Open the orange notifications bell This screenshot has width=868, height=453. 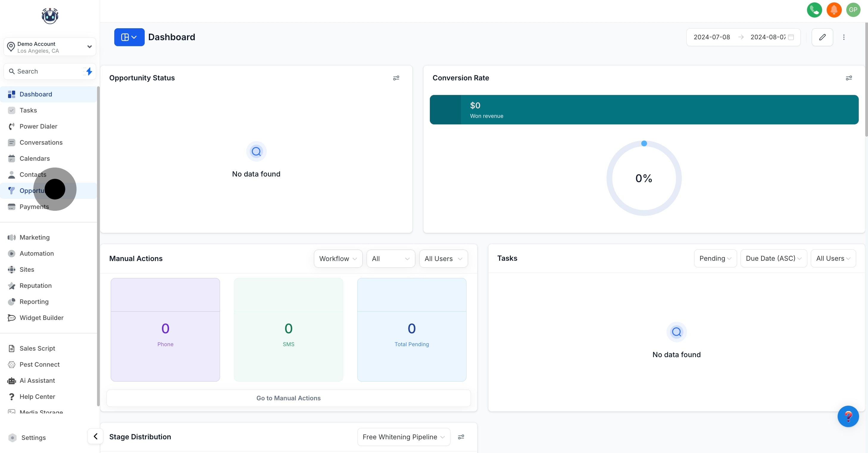[834, 10]
